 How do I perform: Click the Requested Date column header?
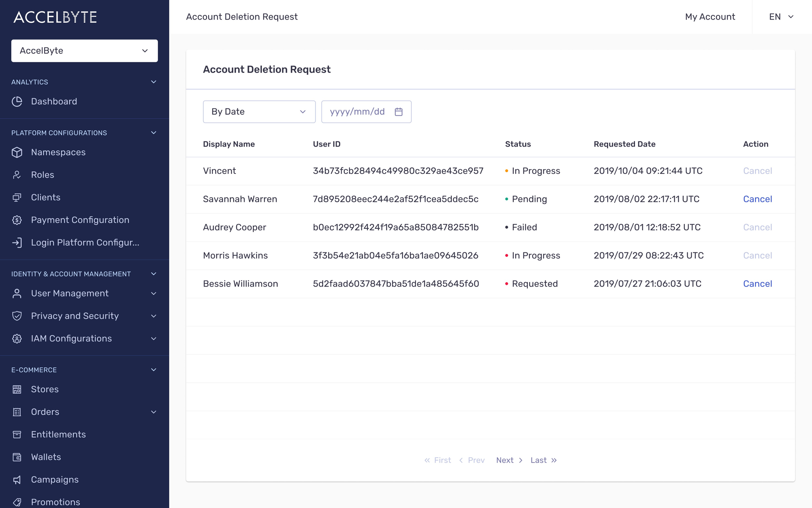pyautogui.click(x=624, y=144)
